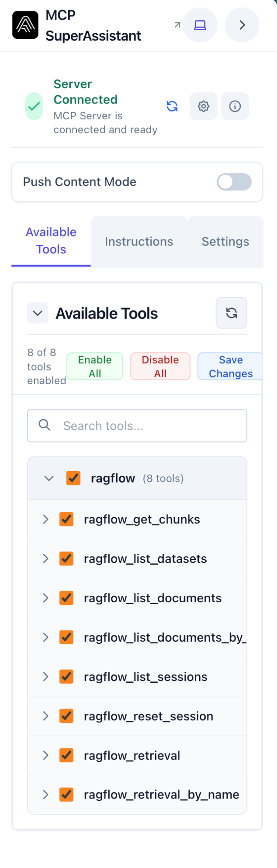
Task: Disable the ragflow_retrieval tool checkbox
Action: tap(66, 755)
